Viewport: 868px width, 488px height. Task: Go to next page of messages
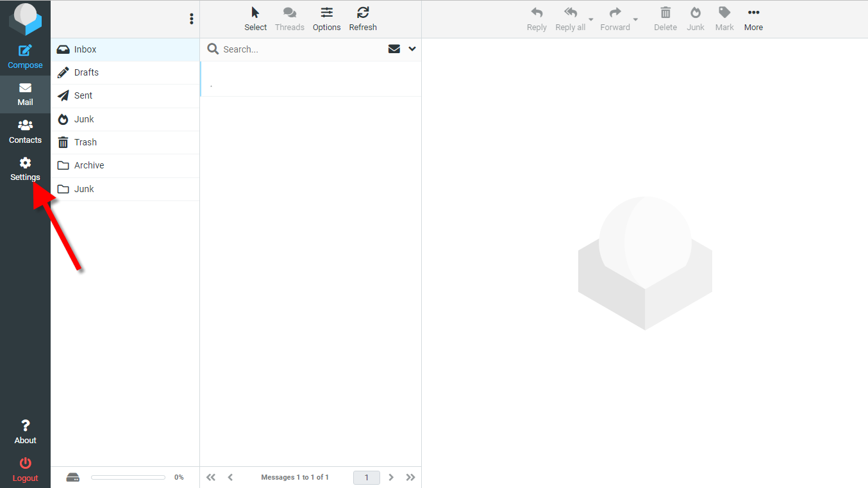[391, 477]
